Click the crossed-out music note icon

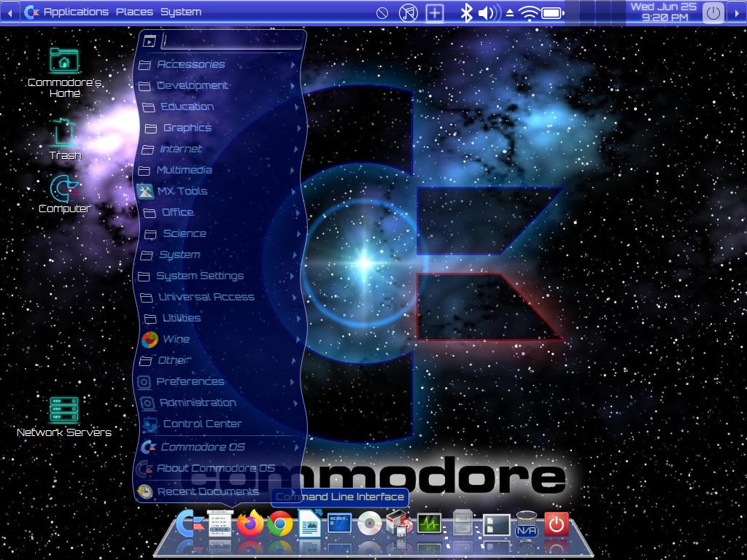tap(409, 13)
